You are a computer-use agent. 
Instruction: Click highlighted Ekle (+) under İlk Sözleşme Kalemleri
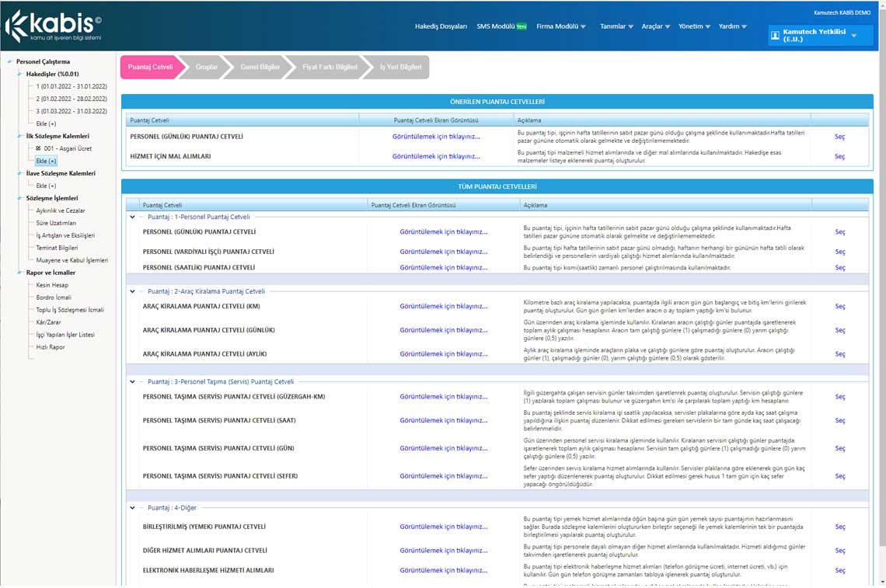(x=46, y=161)
